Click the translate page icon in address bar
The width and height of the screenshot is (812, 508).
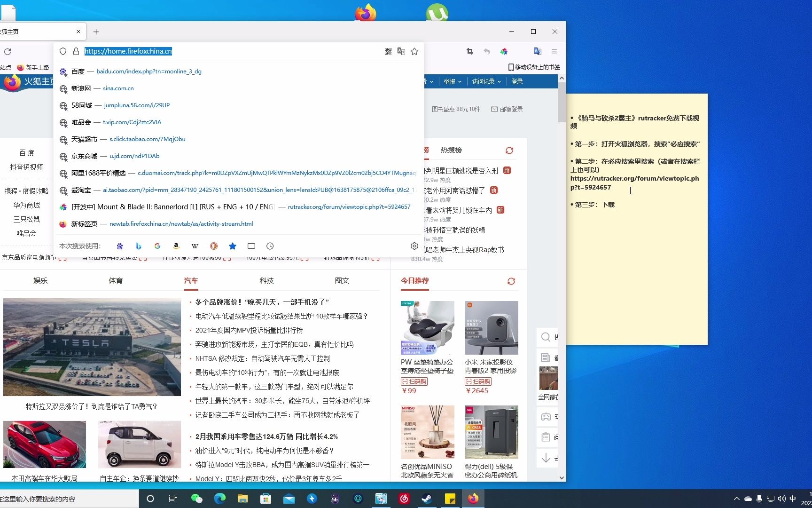pyautogui.click(x=401, y=51)
